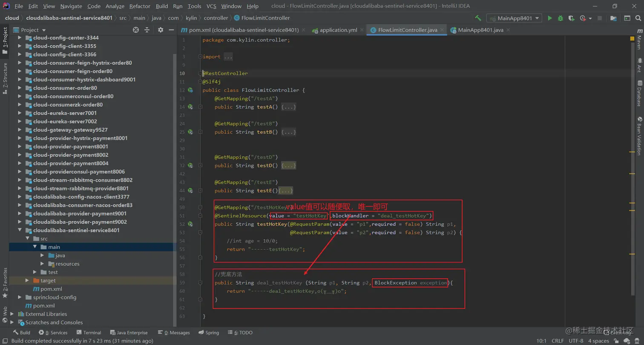Hide the Project panel with minus icon

pyautogui.click(x=171, y=30)
